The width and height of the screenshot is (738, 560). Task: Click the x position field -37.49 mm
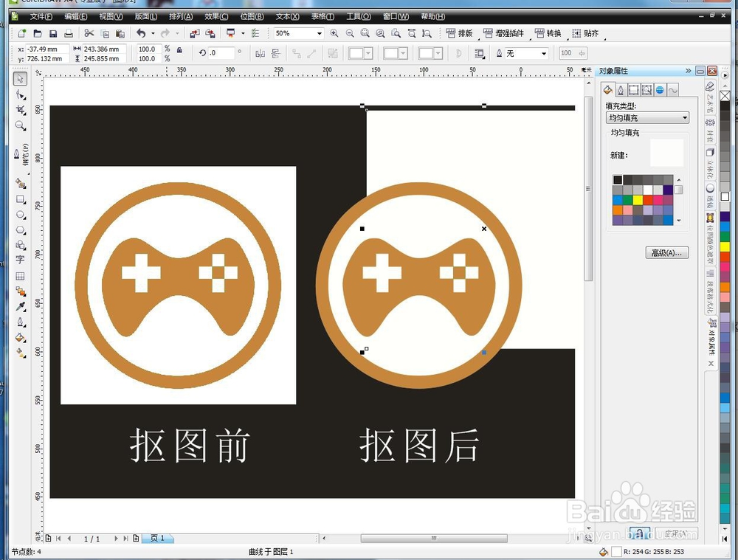point(47,49)
